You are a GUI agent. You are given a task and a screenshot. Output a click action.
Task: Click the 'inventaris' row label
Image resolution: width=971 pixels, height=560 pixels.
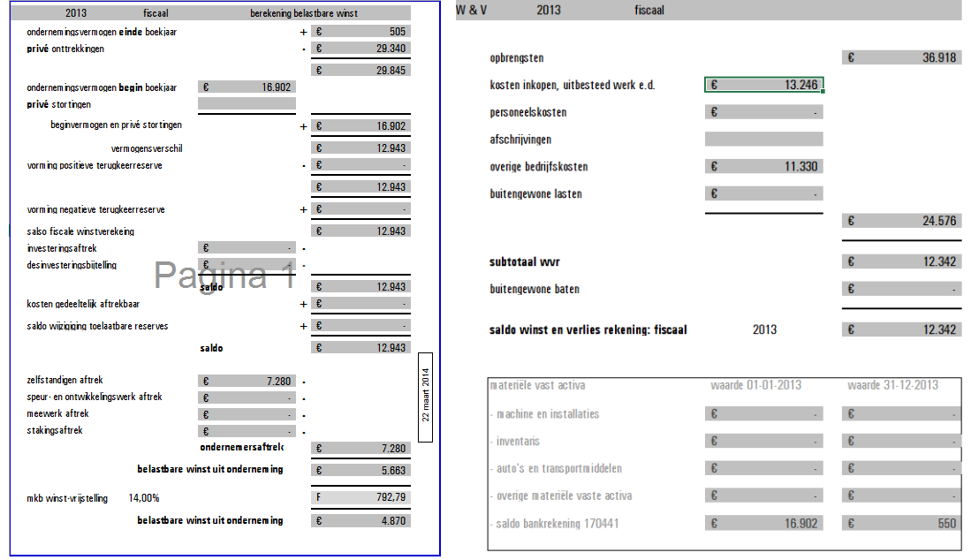pos(519,441)
